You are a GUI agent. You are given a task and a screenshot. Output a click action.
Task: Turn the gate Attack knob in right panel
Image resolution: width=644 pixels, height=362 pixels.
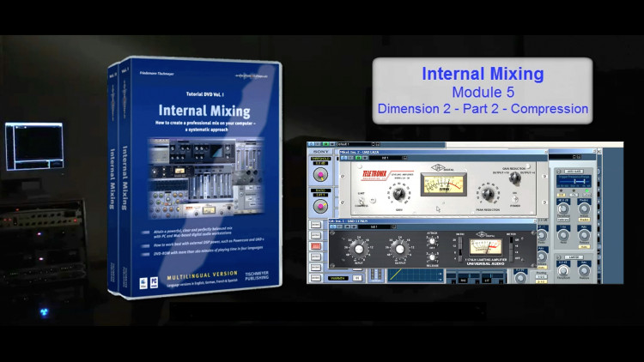pyautogui.click(x=584, y=208)
